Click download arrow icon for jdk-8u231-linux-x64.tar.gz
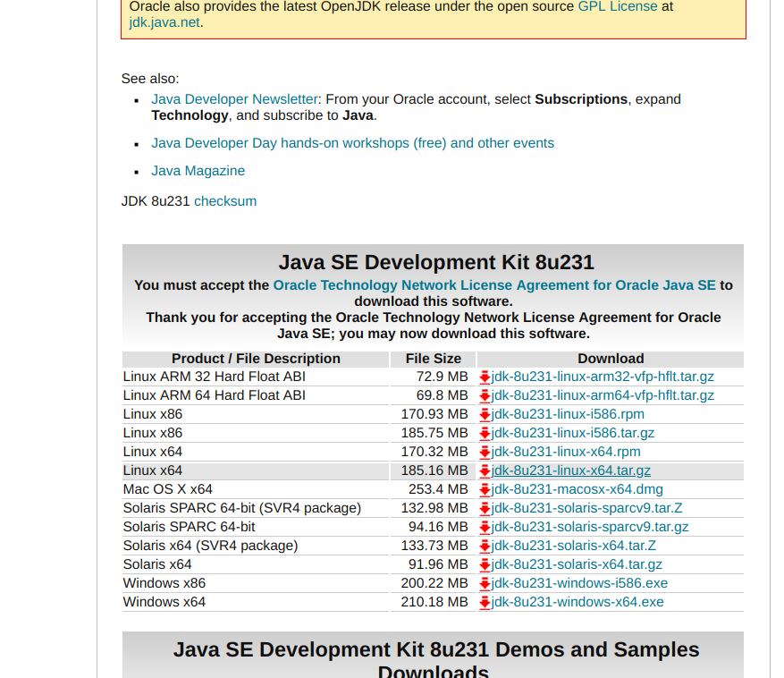Screen dimensions: 784x678 (x=485, y=470)
